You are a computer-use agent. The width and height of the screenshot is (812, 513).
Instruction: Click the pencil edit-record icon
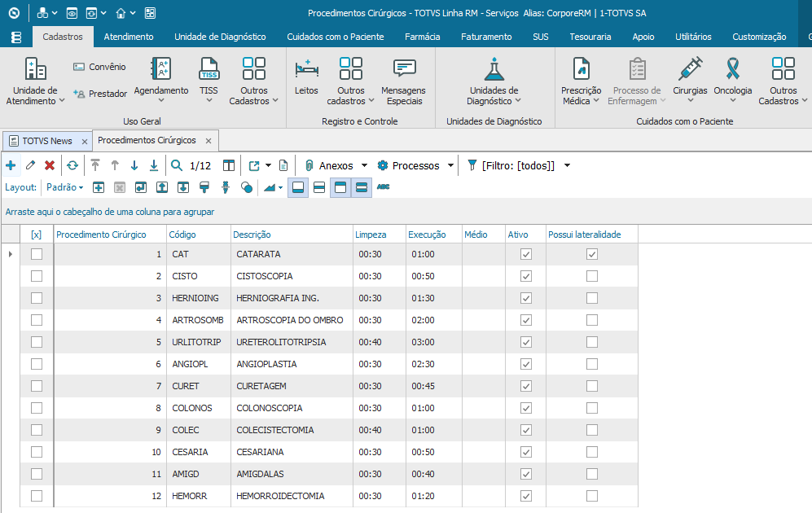[30, 165]
